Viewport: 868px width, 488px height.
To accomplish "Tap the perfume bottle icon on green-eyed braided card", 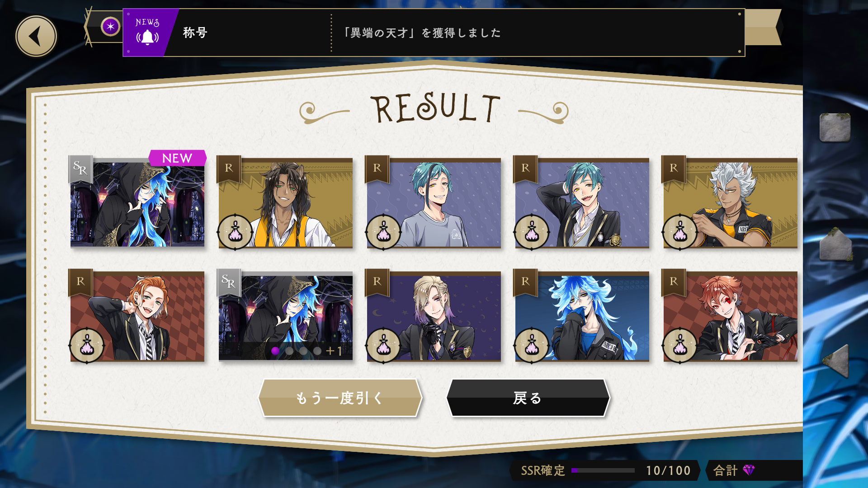I will click(x=235, y=232).
